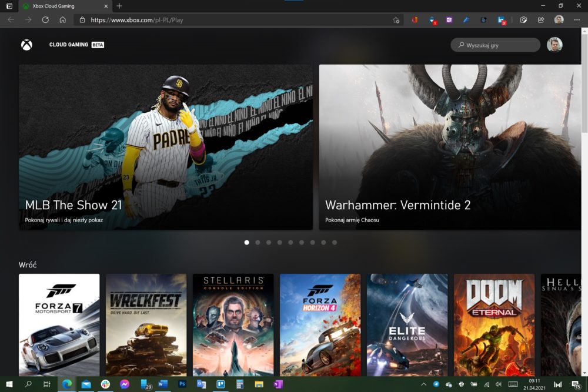
Task: Select the eighth carousel dot
Action: [x=323, y=243]
